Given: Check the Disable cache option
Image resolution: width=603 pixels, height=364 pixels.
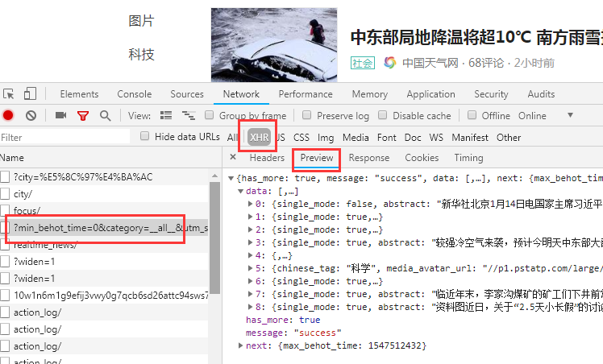Looking at the screenshot, I should point(383,115).
